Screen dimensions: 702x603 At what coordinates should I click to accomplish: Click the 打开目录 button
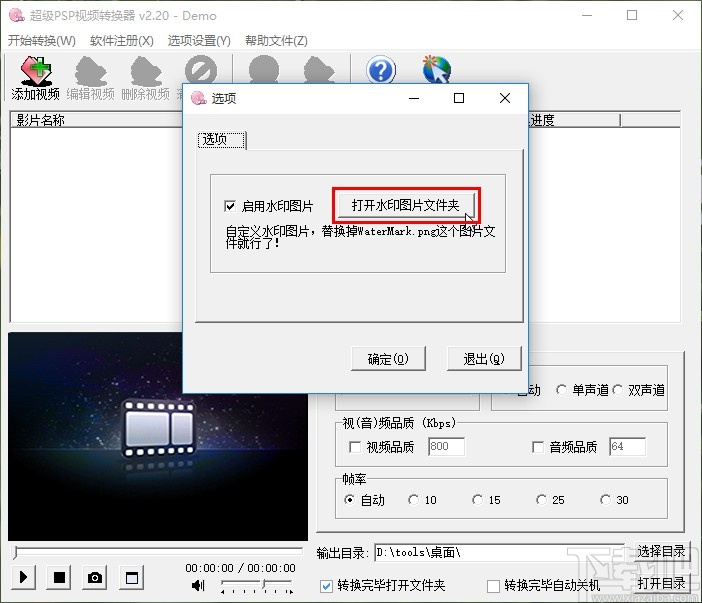coord(661,584)
